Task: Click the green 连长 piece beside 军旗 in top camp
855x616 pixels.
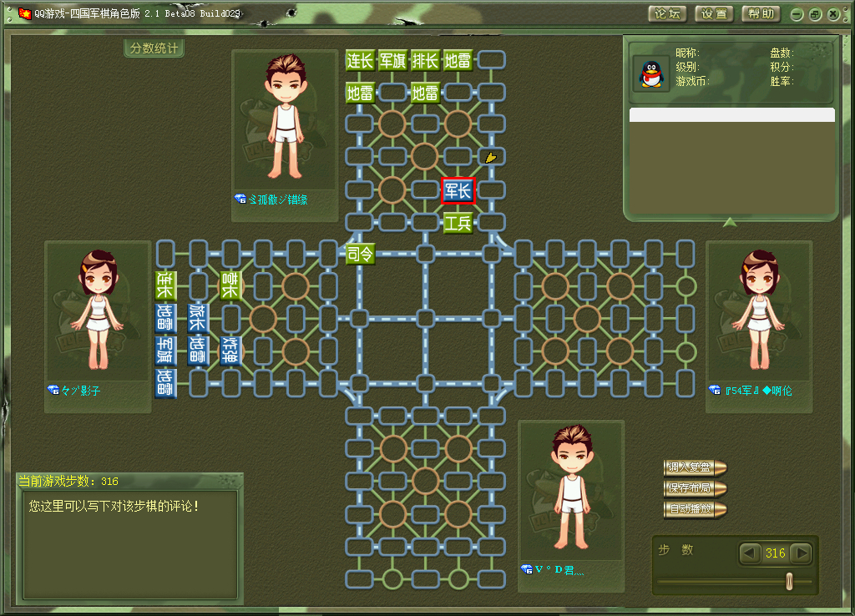Action: pos(360,60)
